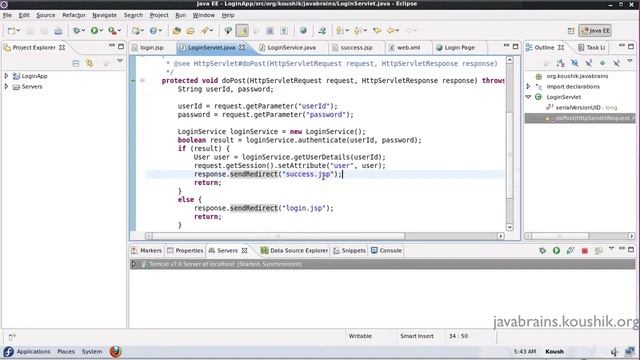Open dropdown arrow next to Run icon

101,31
